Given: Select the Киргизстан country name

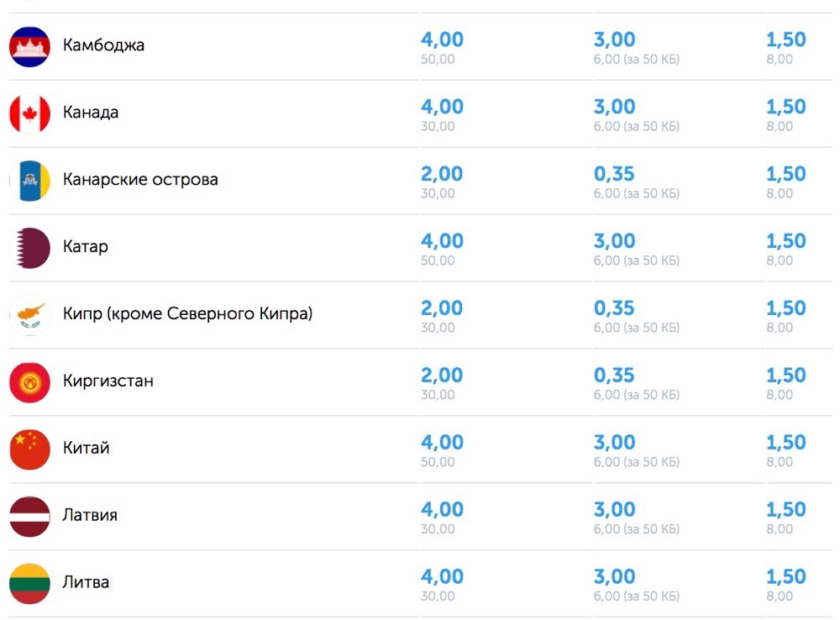Looking at the screenshot, I should pos(108,381).
